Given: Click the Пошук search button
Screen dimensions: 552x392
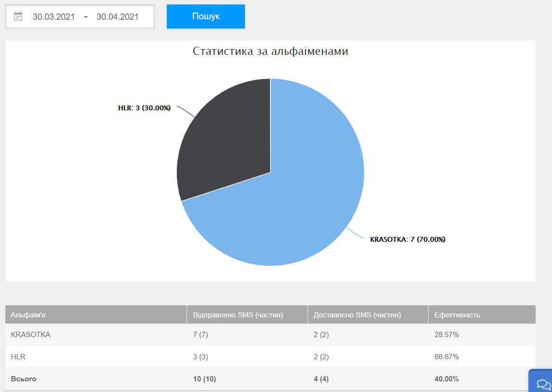Looking at the screenshot, I should (x=205, y=16).
